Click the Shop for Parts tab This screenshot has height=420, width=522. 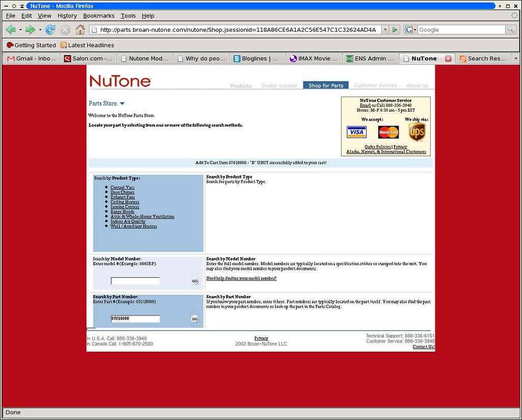tap(326, 85)
